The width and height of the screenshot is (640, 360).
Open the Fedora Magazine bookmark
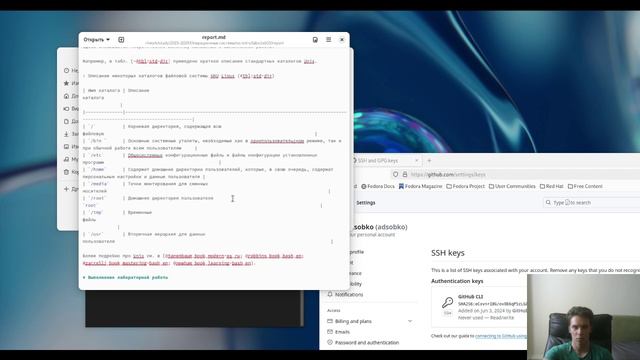(420, 186)
